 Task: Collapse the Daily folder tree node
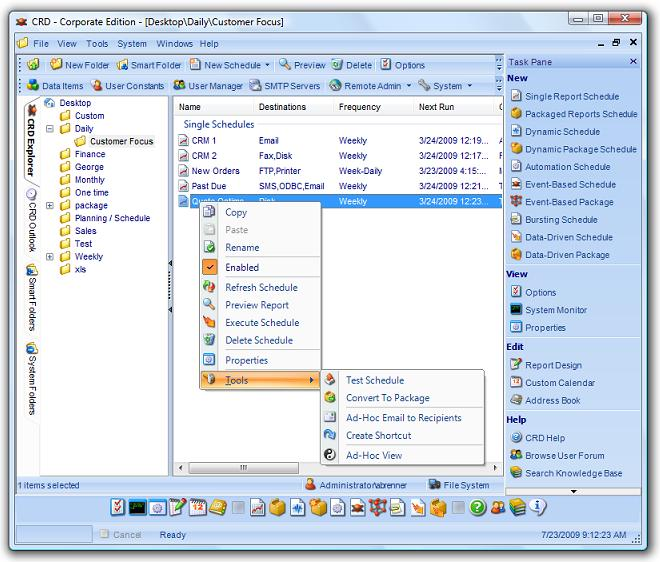point(50,128)
